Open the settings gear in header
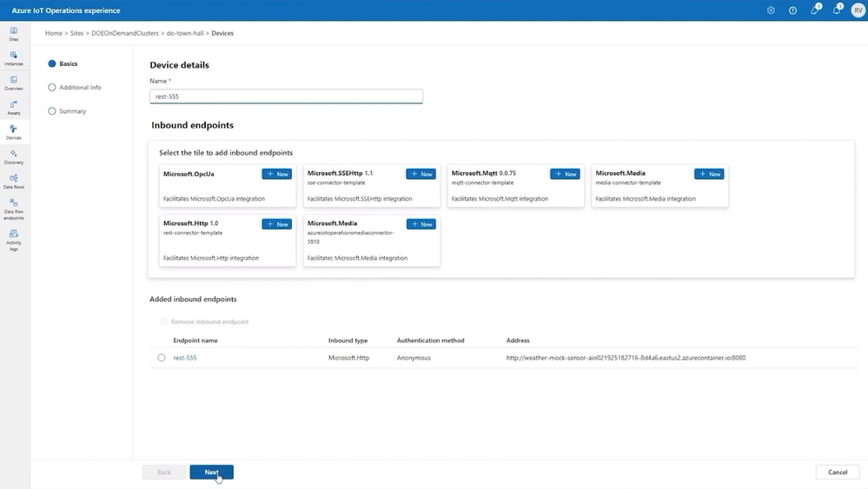868x489 pixels. pos(771,10)
